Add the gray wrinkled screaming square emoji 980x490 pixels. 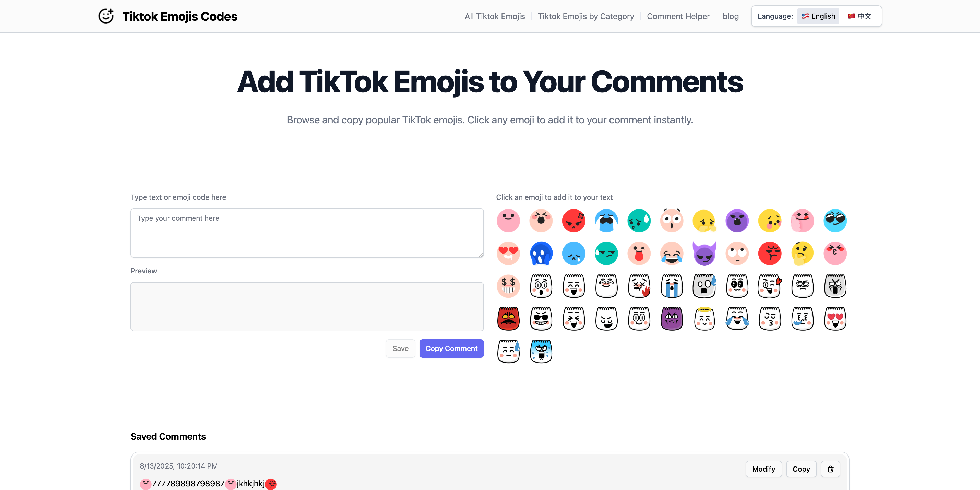[x=835, y=286]
